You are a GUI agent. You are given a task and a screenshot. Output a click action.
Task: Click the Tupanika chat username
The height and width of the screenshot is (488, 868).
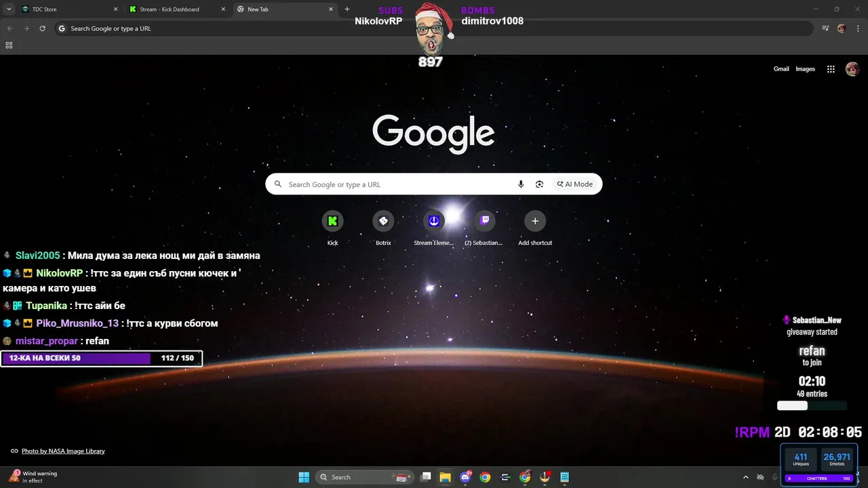coord(46,306)
